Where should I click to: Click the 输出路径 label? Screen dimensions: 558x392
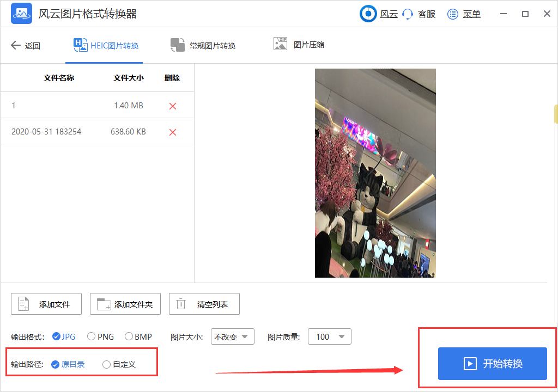pyautogui.click(x=27, y=364)
